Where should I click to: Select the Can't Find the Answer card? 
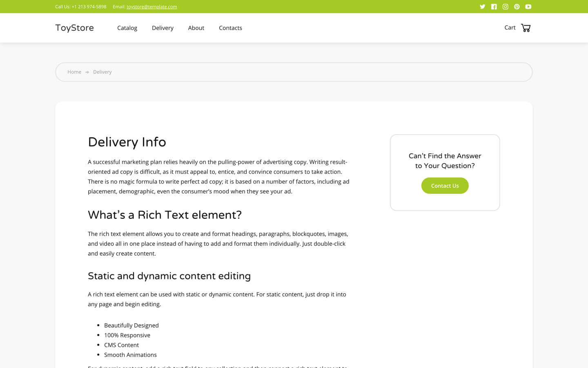click(x=445, y=172)
